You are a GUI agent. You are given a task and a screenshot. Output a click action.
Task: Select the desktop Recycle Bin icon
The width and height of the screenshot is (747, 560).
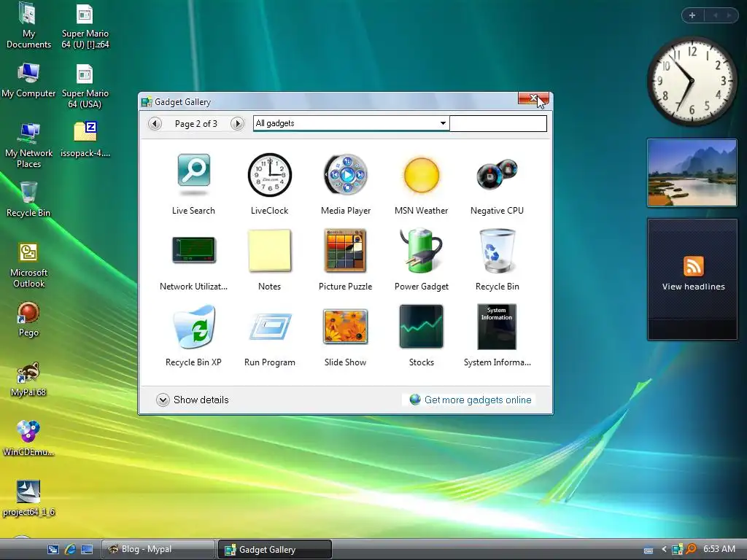coord(28,200)
